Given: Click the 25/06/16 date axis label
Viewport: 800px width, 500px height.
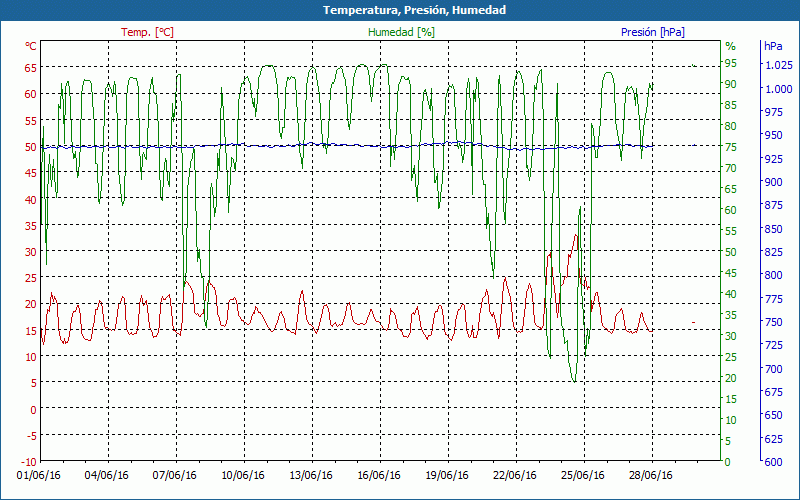Looking at the screenshot, I should pos(583,476).
